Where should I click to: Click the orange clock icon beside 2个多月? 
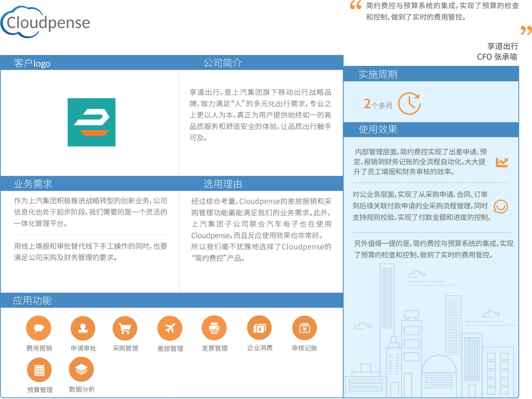[409, 103]
